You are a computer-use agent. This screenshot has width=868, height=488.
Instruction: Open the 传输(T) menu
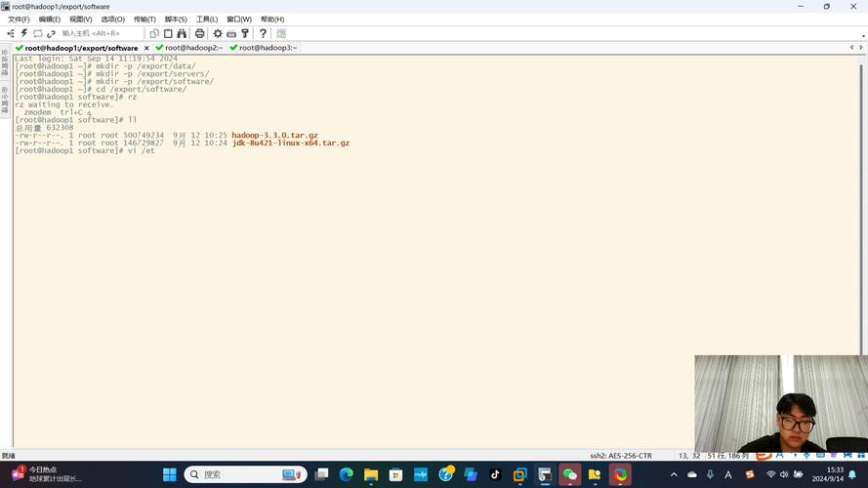145,20
